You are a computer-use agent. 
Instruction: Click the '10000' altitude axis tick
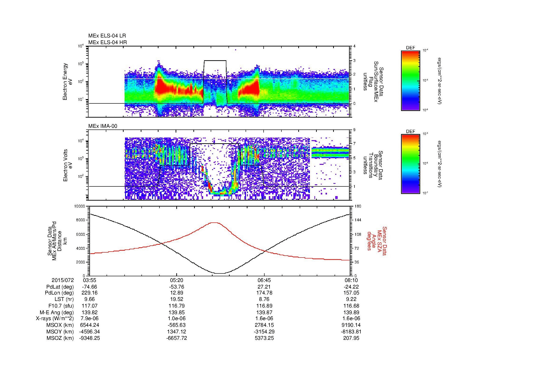point(79,207)
